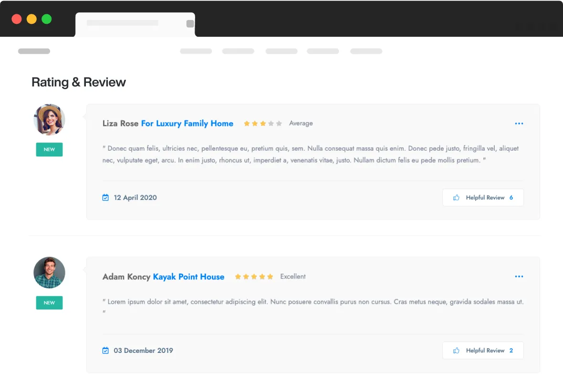Open the Kayak Point House link
This screenshot has width=563, height=392.
click(188, 277)
